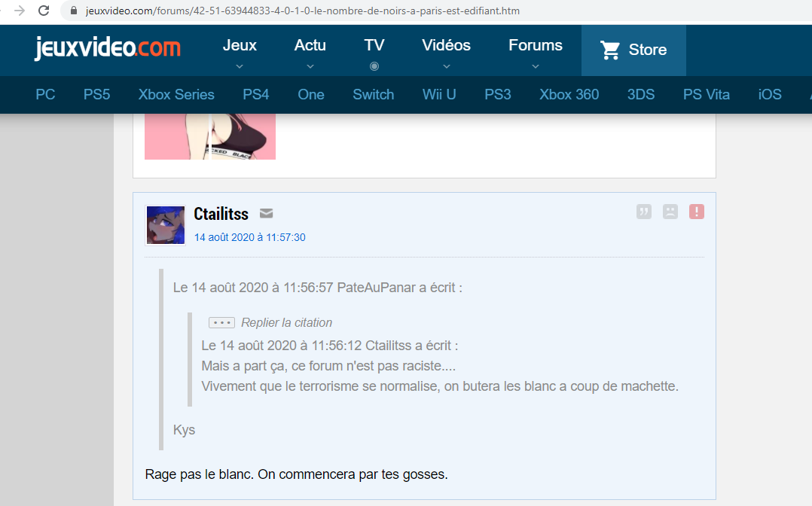This screenshot has height=506, width=812.
Task: Open the Jeux menu
Action: 240,45
